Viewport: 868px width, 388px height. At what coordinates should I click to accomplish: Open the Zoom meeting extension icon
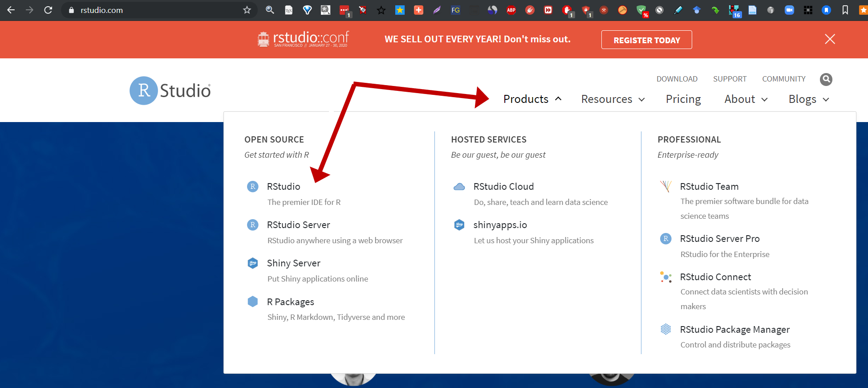coord(789,10)
